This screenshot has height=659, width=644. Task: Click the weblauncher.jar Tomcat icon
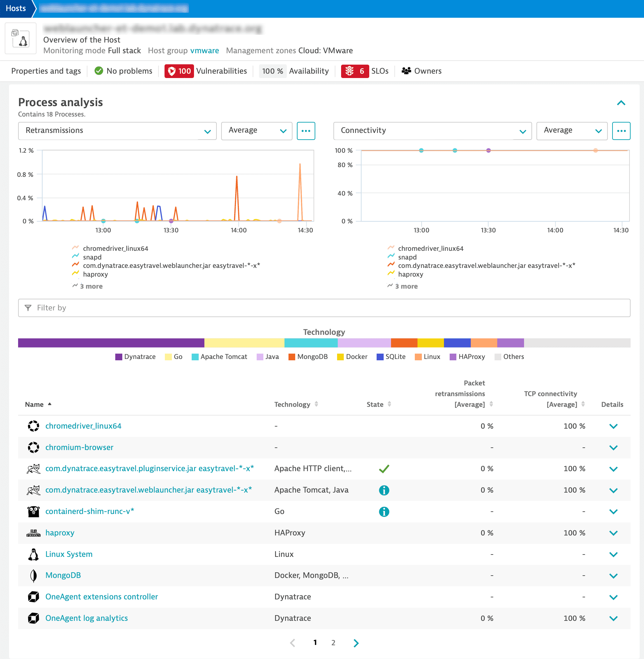(x=34, y=490)
